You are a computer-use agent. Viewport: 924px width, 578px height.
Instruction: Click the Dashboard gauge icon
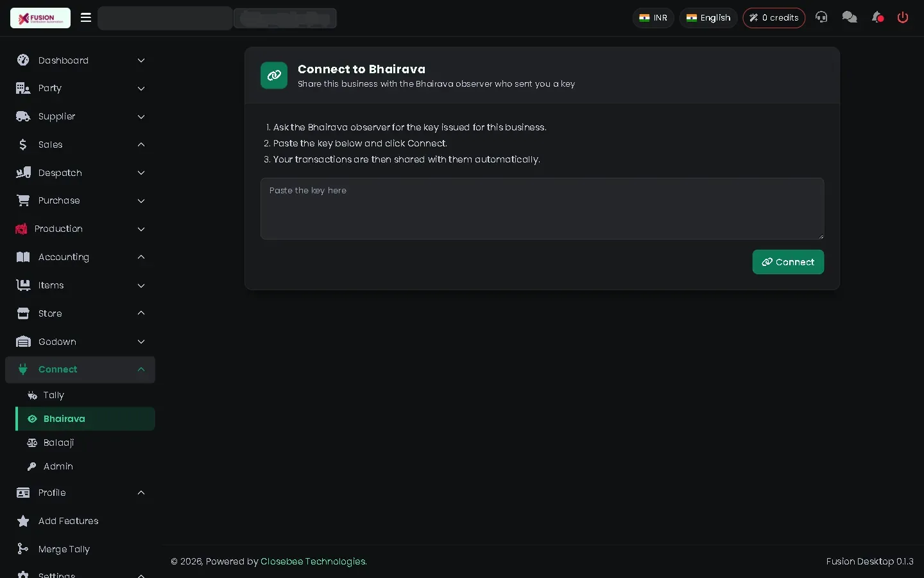[23, 60]
